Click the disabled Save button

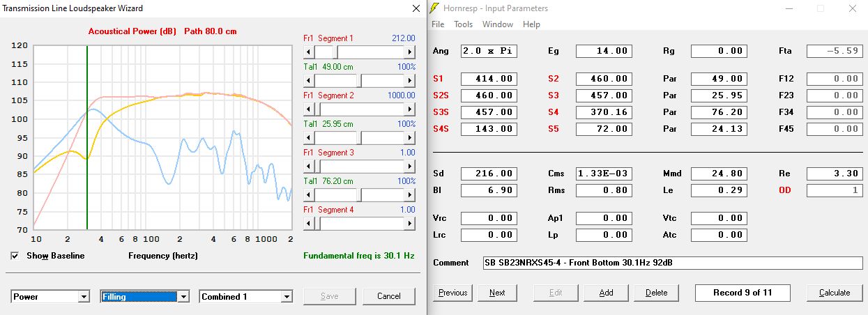pyautogui.click(x=329, y=296)
